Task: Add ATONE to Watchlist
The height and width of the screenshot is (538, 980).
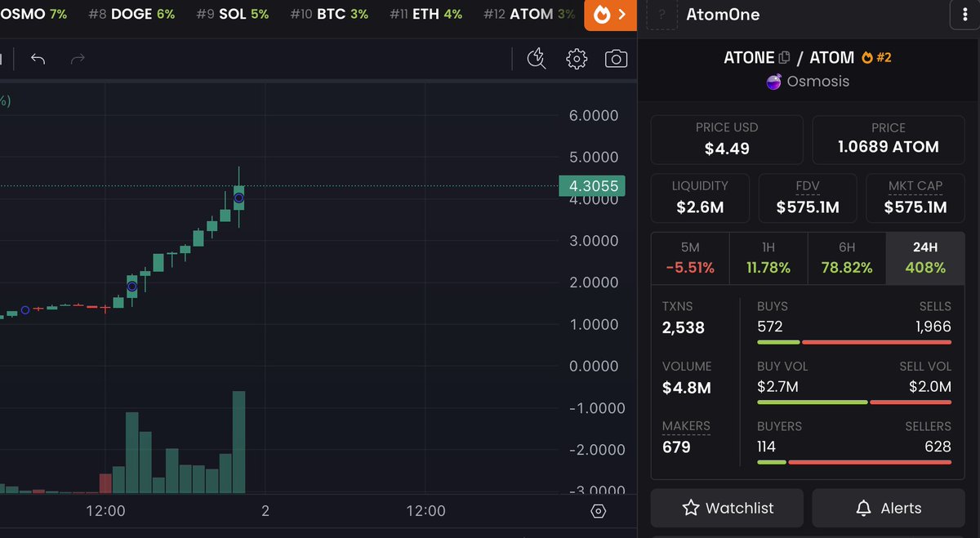Action: point(727,508)
